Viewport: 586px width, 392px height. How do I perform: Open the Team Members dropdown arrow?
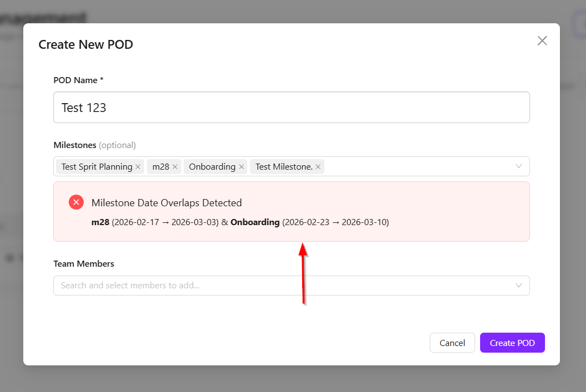[x=519, y=286]
